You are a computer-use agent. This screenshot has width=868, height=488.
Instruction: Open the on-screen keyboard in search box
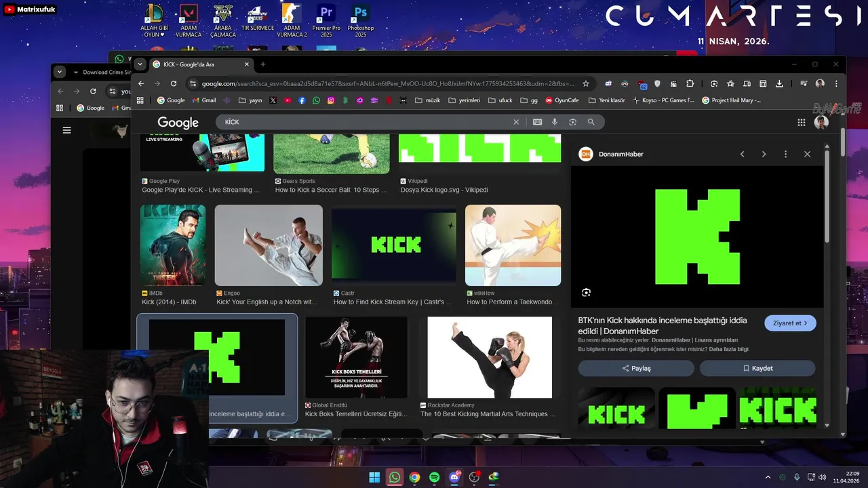538,122
